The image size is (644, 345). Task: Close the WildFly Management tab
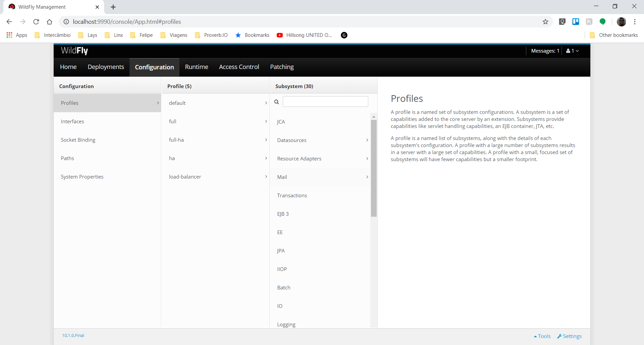point(97,7)
